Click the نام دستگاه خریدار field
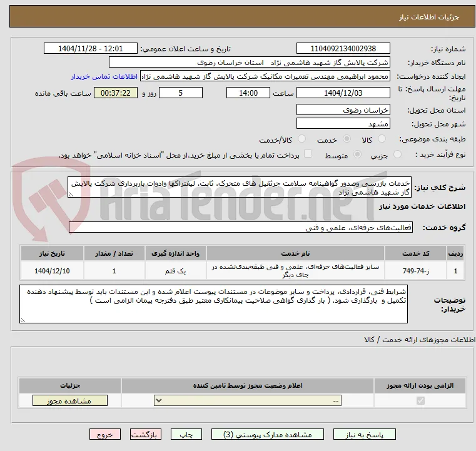The image size is (476, 451). click(249, 63)
